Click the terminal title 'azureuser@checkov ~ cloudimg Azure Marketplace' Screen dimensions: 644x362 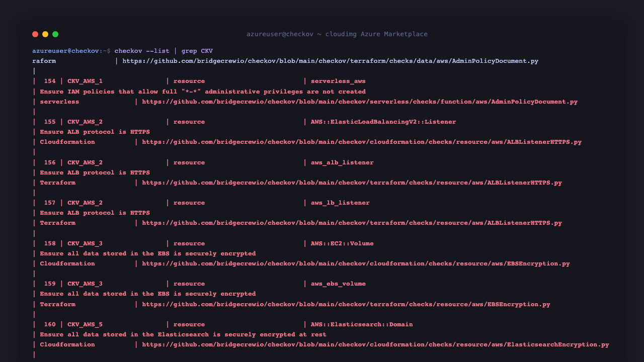pos(337,34)
